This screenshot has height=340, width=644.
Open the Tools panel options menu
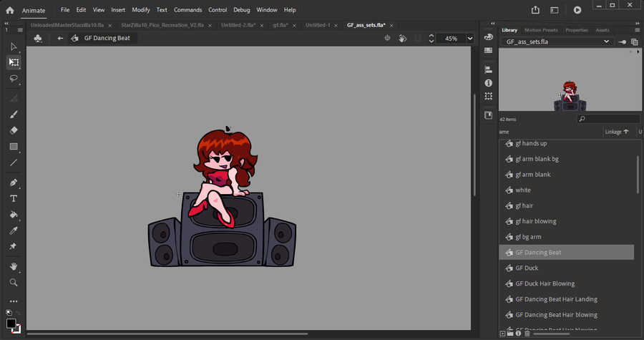coord(20,30)
